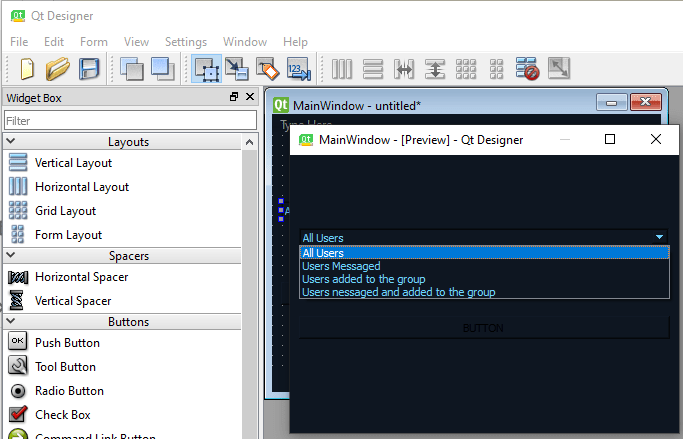
Task: Select the Edit Tab Order icon
Action: [298, 69]
